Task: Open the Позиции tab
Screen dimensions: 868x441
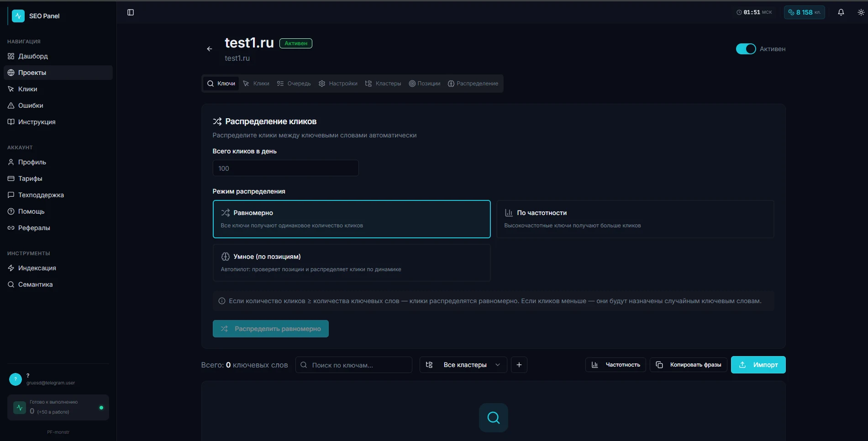Action: pos(425,84)
